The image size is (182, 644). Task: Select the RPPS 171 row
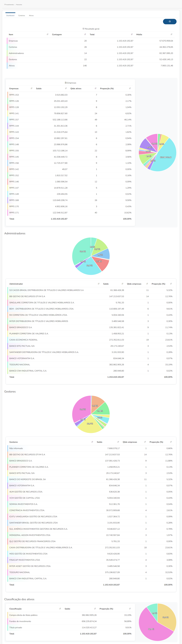point(70,213)
